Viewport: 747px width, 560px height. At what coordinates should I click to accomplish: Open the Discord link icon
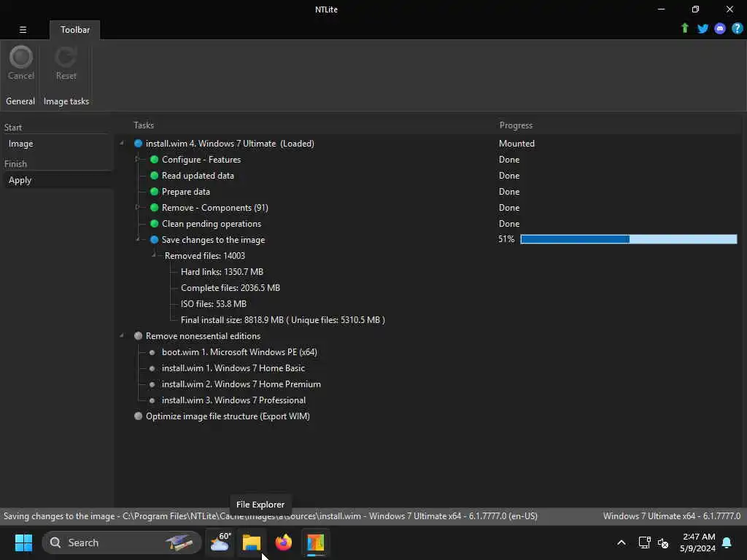click(x=720, y=28)
